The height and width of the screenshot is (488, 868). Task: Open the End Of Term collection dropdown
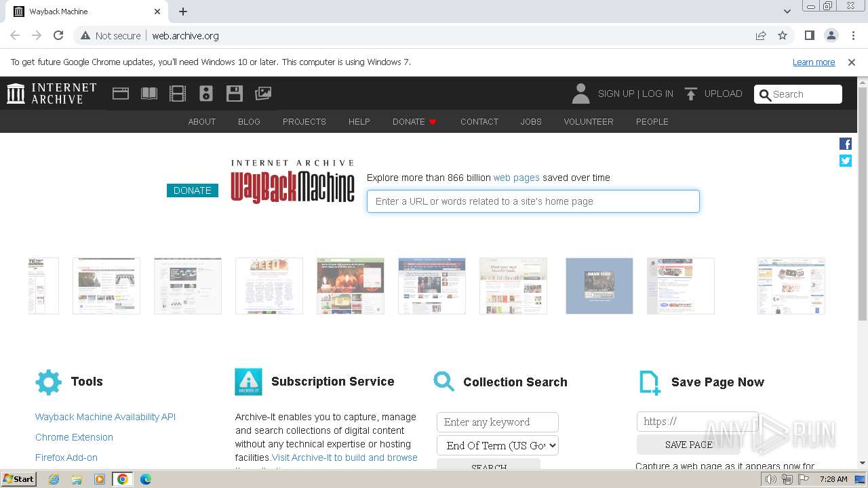(498, 445)
